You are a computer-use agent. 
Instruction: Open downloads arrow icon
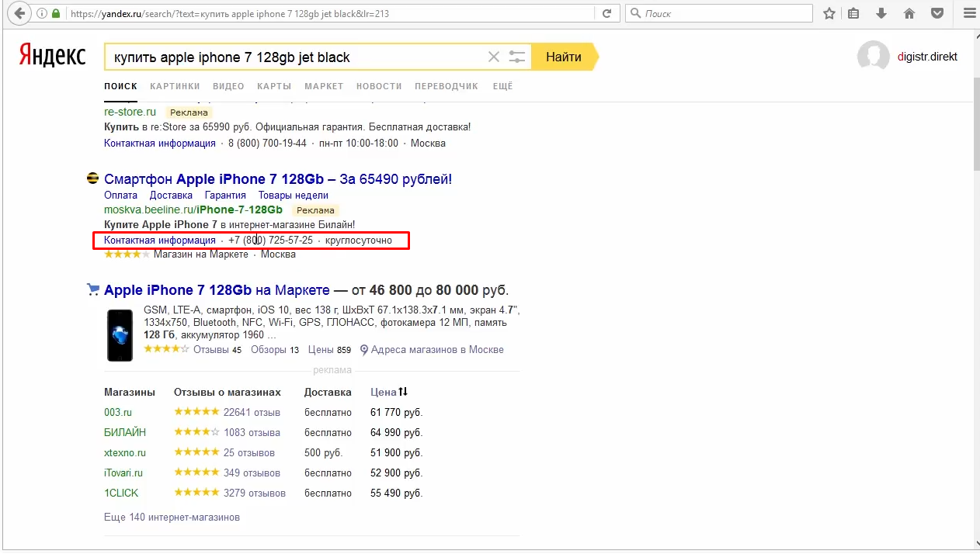click(881, 14)
